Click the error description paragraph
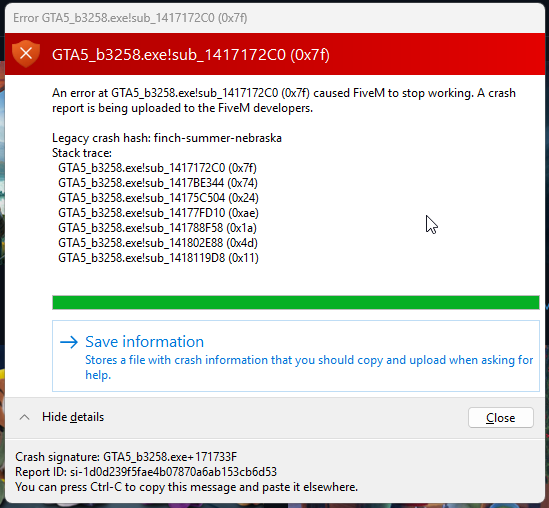This screenshot has width=549, height=508. [x=284, y=100]
